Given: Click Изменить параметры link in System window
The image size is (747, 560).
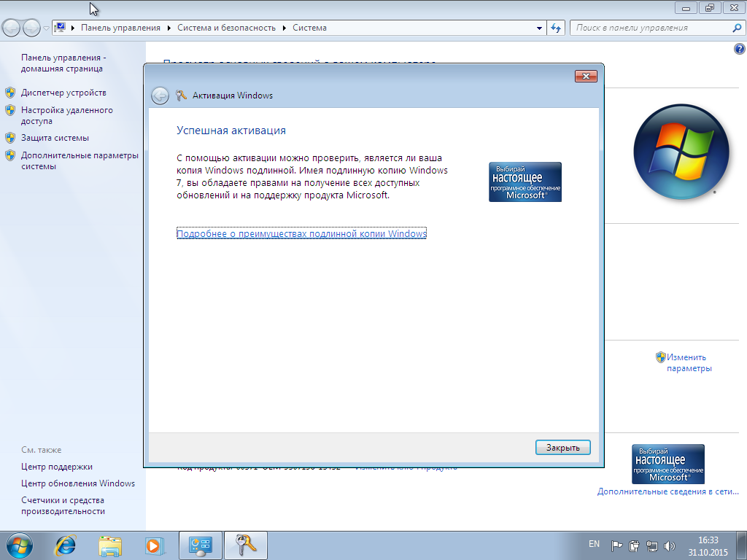Looking at the screenshot, I should pos(689,362).
